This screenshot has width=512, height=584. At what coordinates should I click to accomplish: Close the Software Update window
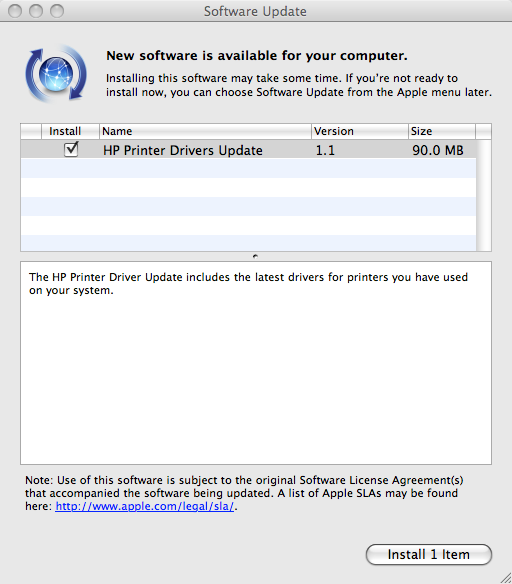point(15,11)
